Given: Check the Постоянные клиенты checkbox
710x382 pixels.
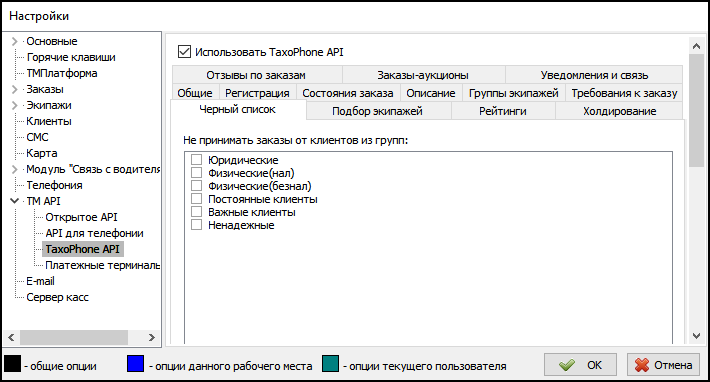Looking at the screenshot, I should [196, 199].
